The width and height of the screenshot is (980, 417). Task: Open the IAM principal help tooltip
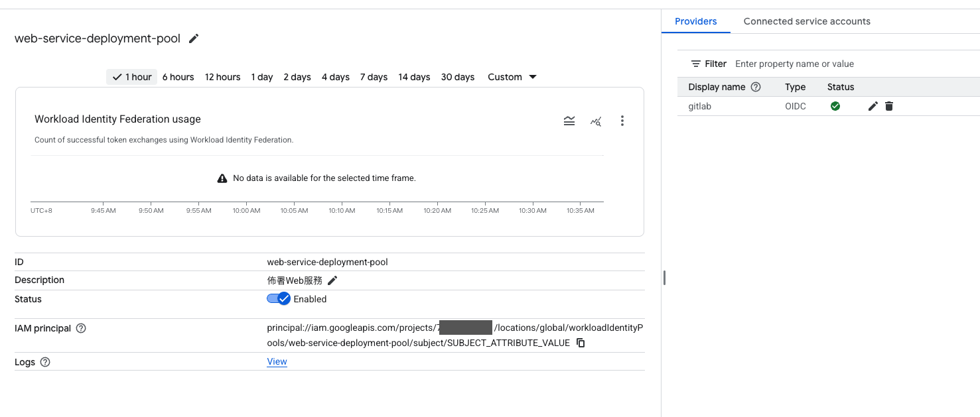[80, 328]
